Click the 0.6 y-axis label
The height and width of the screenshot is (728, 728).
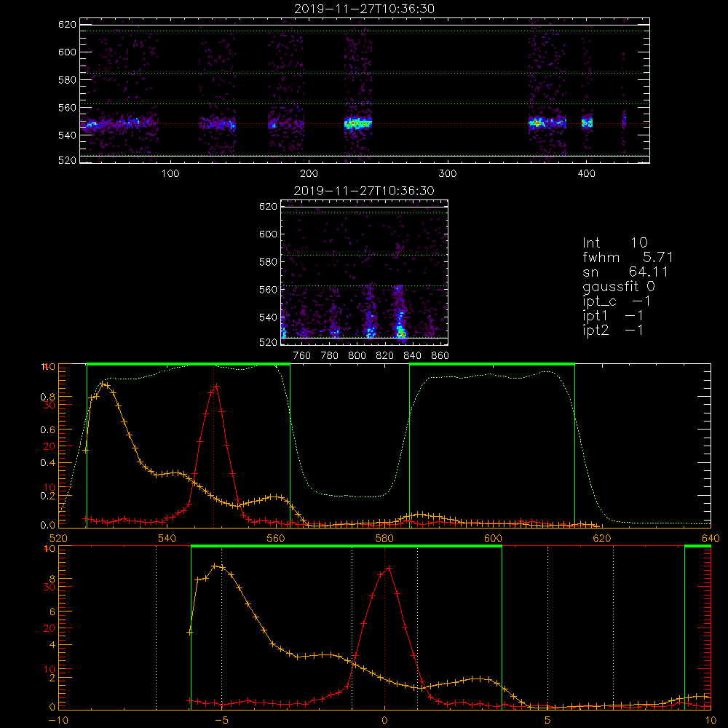tap(47, 430)
